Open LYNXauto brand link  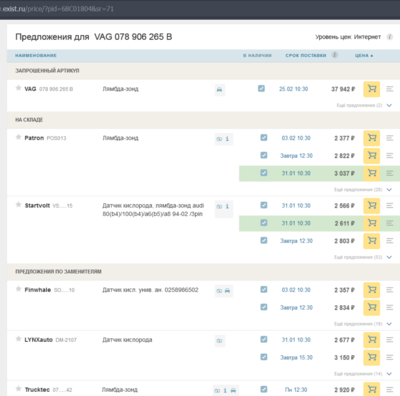click(x=38, y=340)
